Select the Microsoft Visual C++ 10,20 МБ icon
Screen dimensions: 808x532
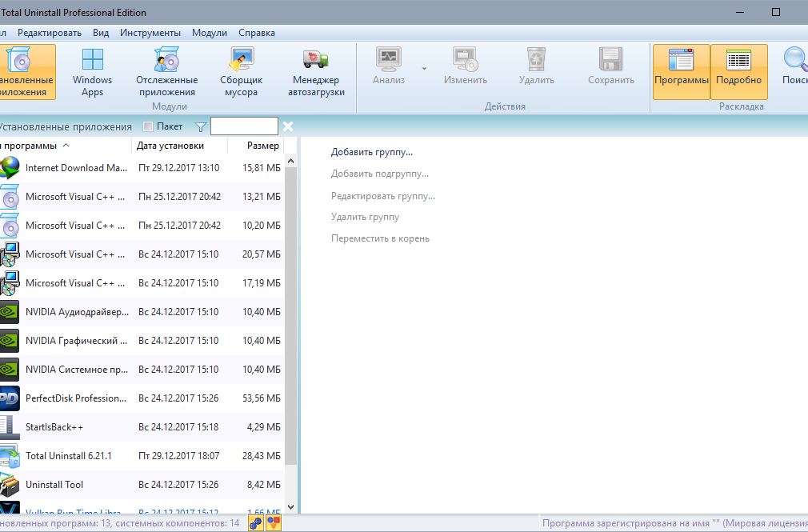10,226
